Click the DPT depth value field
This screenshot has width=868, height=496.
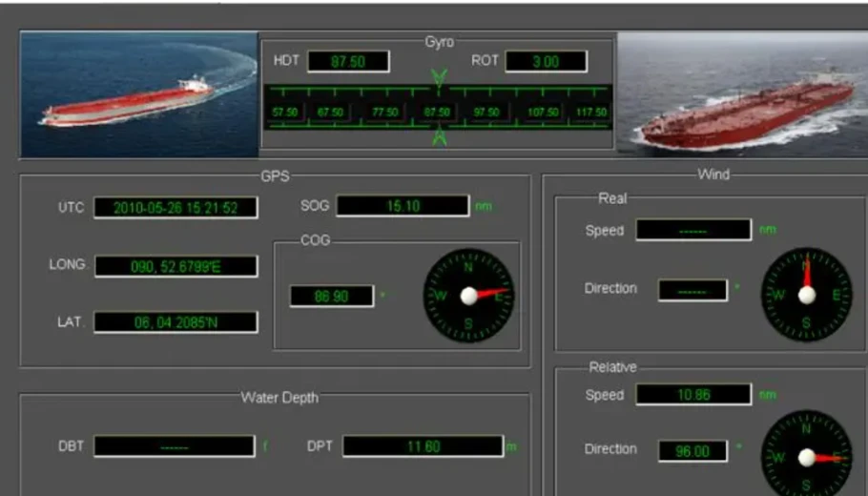[423, 446]
